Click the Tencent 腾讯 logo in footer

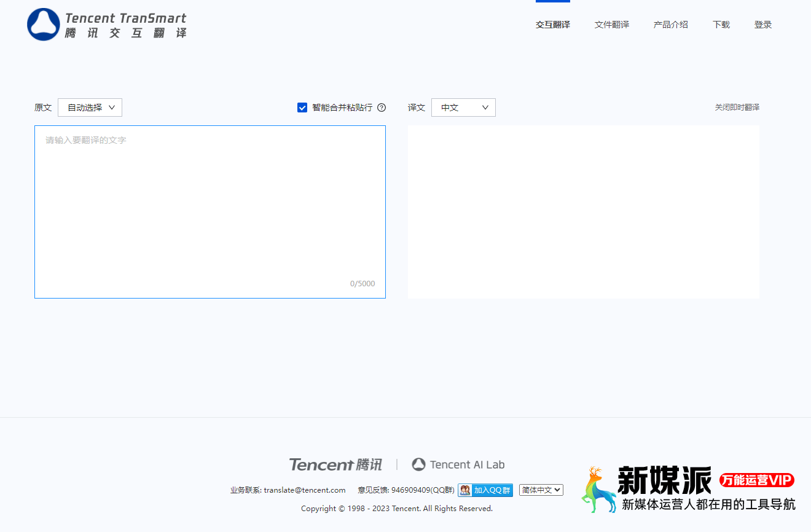tap(335, 464)
